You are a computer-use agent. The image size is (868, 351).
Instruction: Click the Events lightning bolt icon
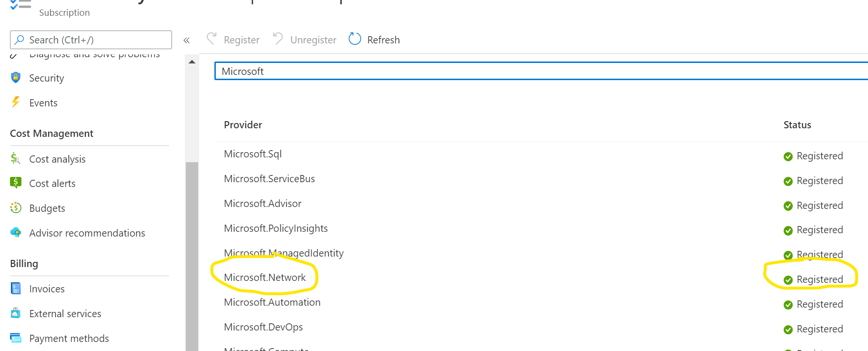click(x=16, y=102)
